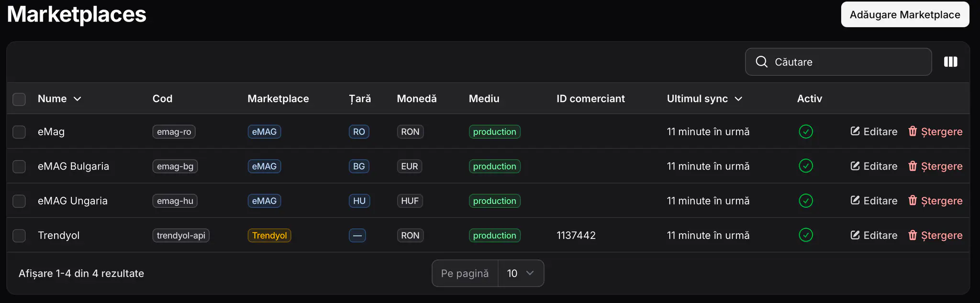The height and width of the screenshot is (303, 980).
Task: Click the trendyol-api code badge
Action: (181, 235)
